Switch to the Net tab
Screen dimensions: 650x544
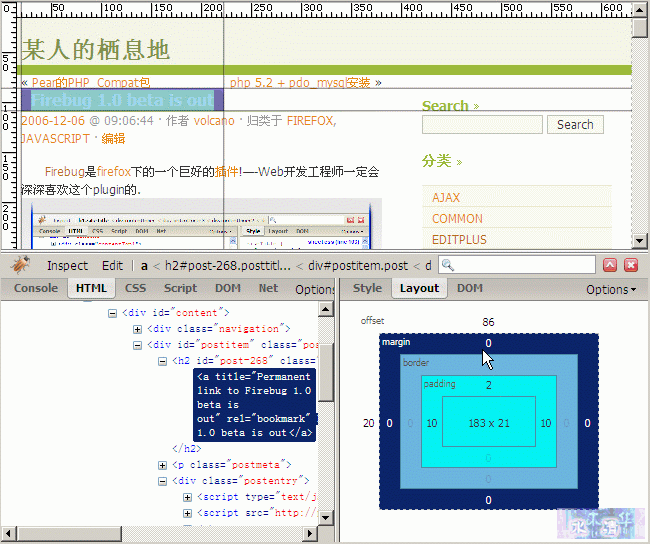pos(268,288)
